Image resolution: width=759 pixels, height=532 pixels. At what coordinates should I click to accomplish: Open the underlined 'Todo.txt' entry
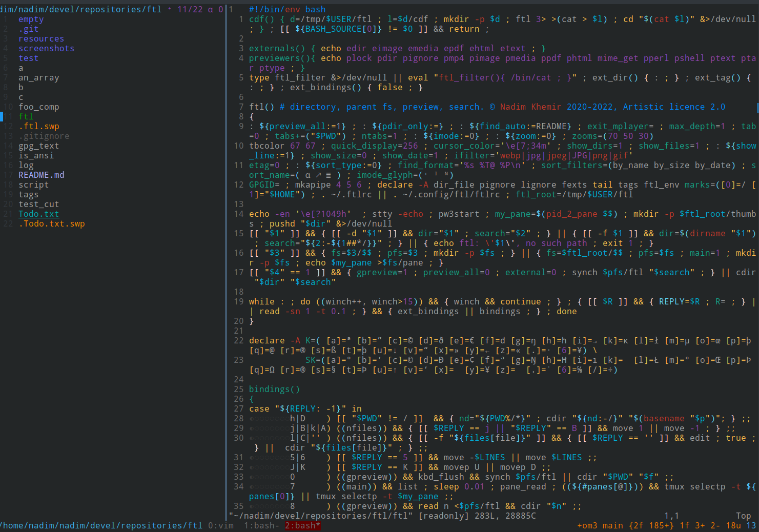click(x=39, y=214)
